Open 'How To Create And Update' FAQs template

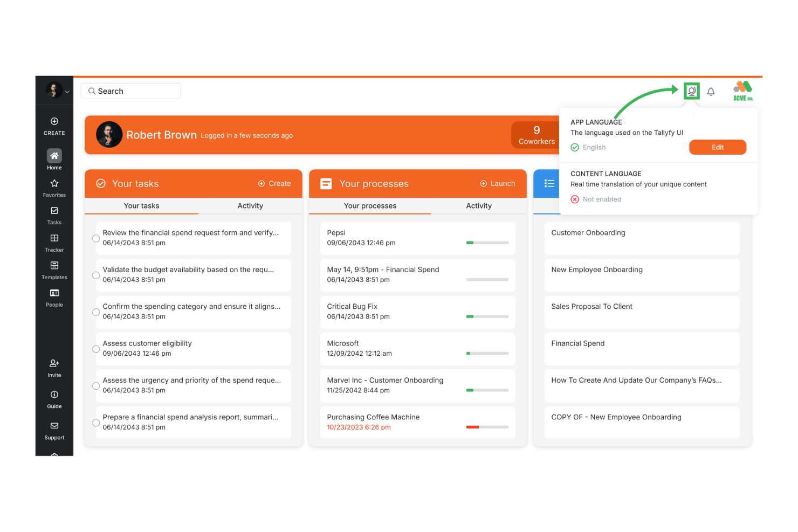(x=642, y=386)
